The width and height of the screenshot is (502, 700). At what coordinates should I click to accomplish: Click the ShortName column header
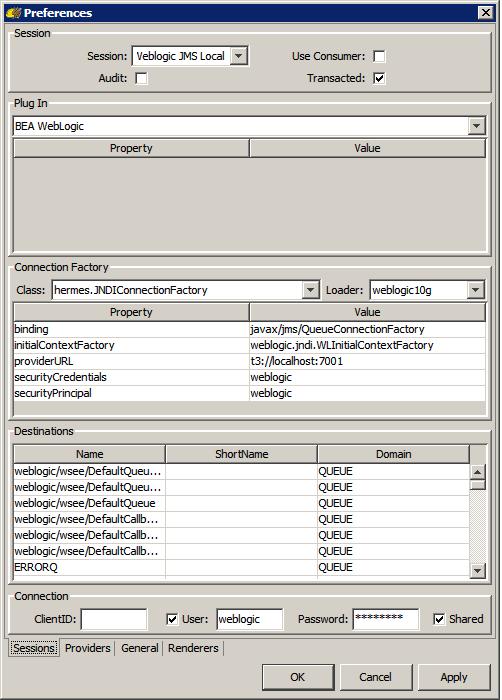(x=242, y=454)
